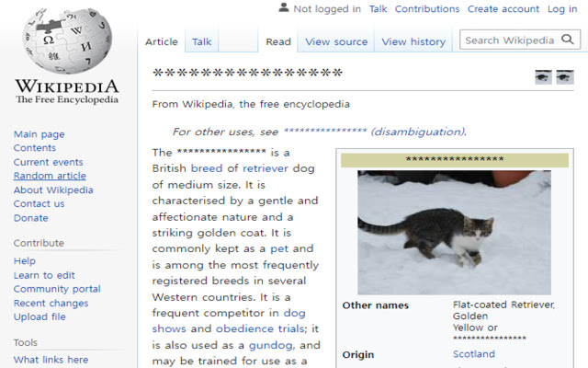The image size is (588, 368).
Task: Open Contributions link
Action: click(427, 8)
